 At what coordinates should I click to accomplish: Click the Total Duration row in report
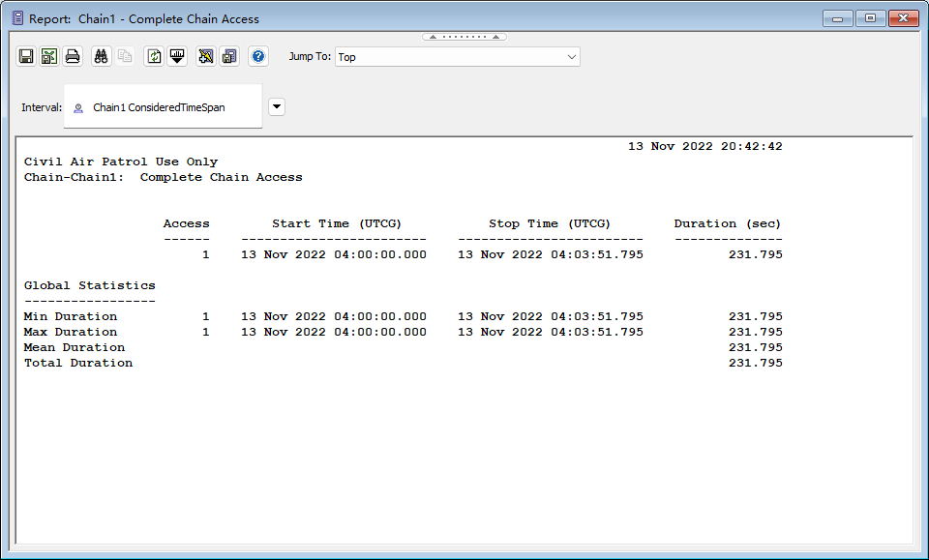[x=78, y=363]
